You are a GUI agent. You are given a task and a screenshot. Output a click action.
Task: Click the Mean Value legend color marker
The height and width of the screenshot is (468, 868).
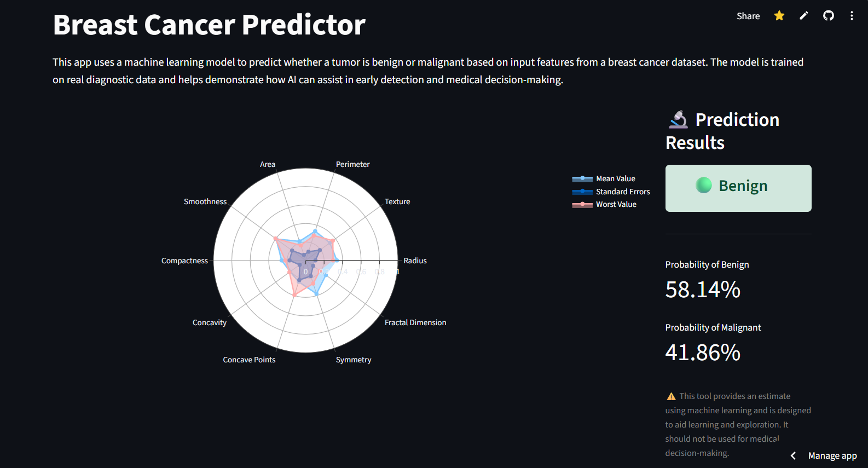(582, 178)
